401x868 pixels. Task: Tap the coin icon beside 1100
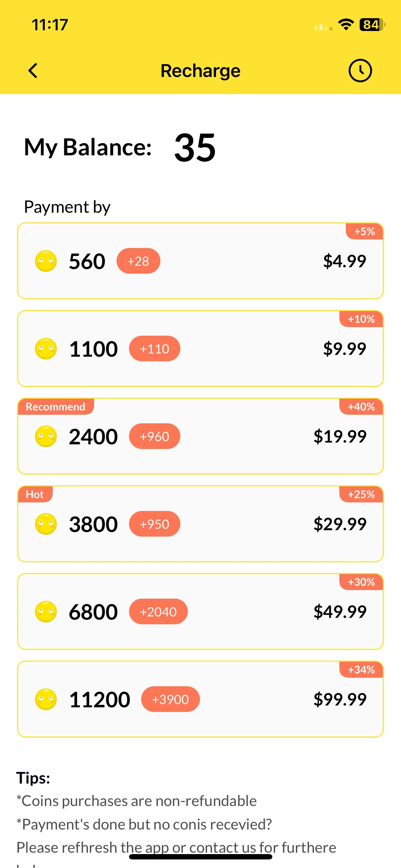pyautogui.click(x=46, y=349)
